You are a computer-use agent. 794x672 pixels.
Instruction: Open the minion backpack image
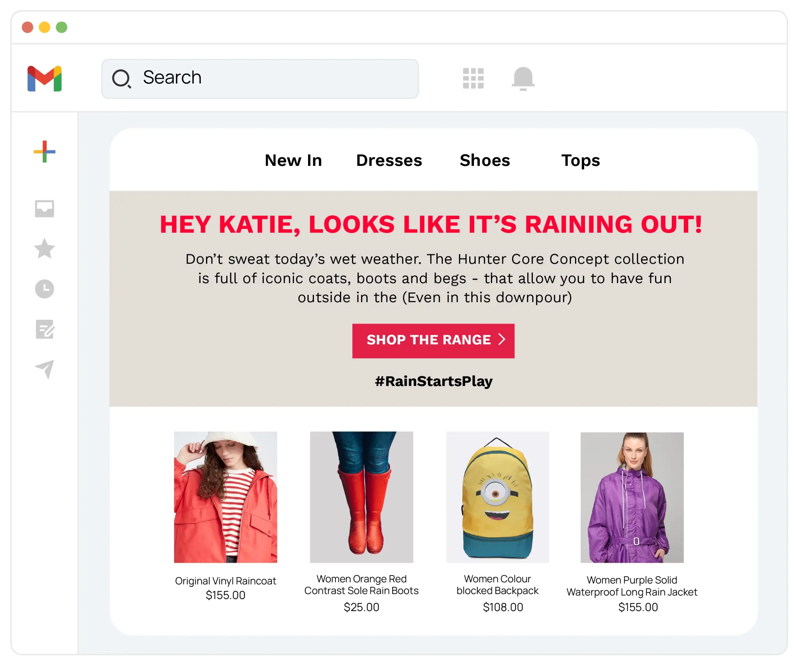[x=497, y=497]
